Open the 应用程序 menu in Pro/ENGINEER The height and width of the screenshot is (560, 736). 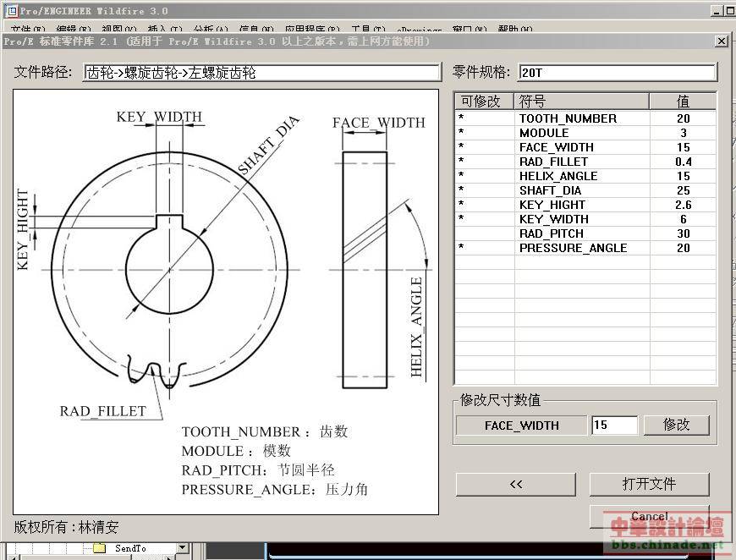[312, 29]
